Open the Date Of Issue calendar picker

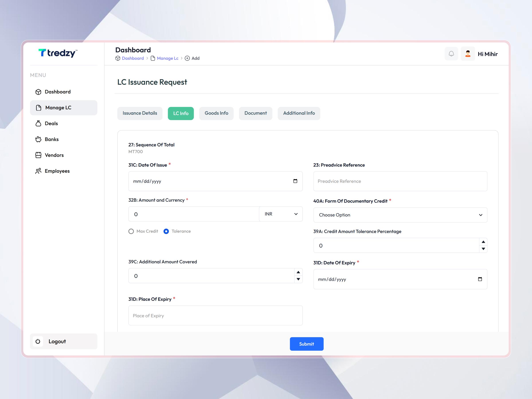(295, 181)
